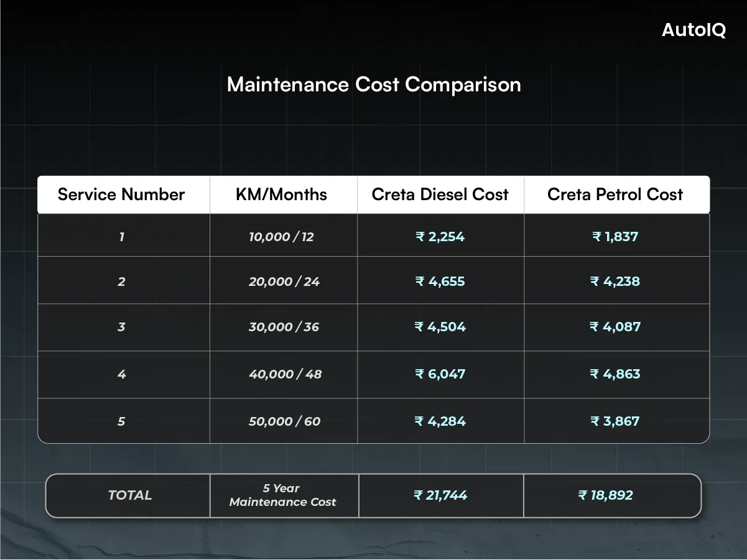Select the KM/Months column header

(283, 195)
